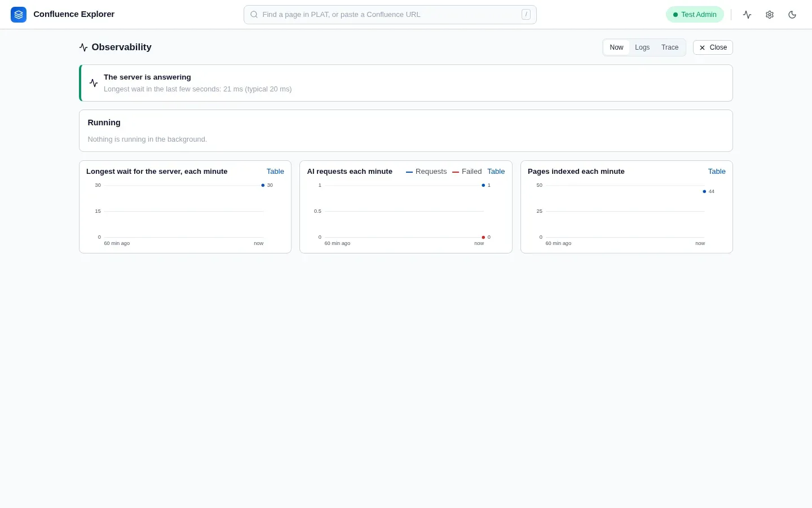Click the pulse icon in server status card
Viewport: 812px width, 508px height.
point(94,83)
